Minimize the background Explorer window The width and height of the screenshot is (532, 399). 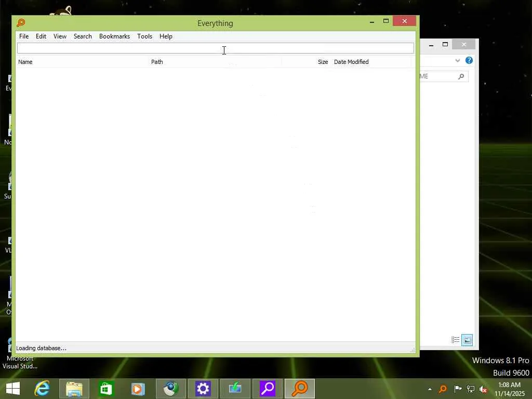431,45
